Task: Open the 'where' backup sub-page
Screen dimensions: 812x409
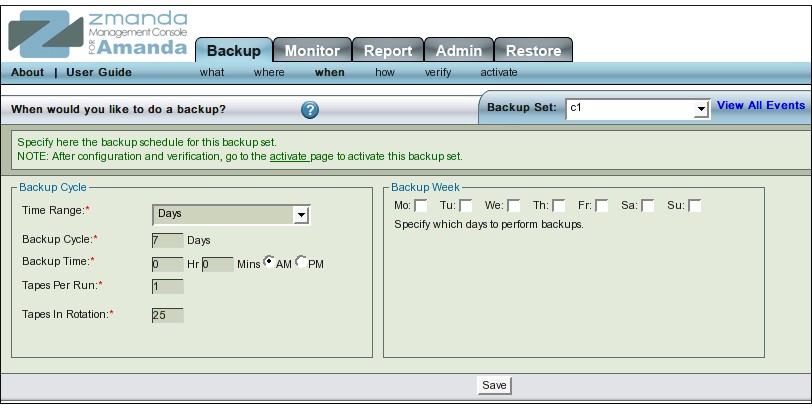Action: pyautogui.click(x=269, y=72)
